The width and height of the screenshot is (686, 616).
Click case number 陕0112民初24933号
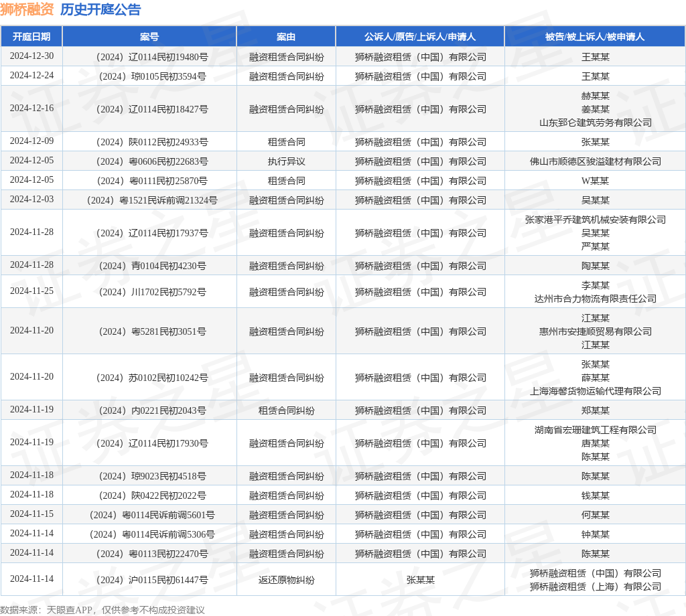152,142
